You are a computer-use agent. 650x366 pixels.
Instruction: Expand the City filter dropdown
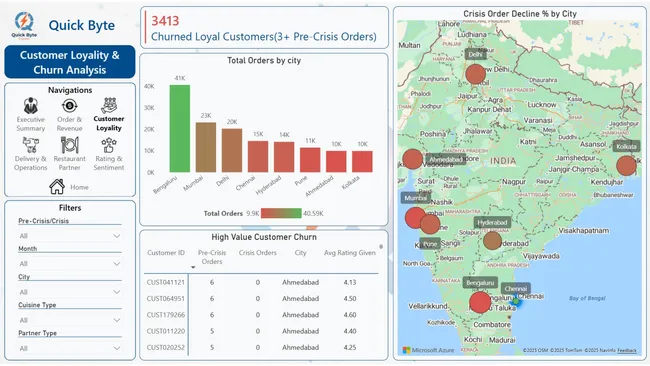point(70,292)
